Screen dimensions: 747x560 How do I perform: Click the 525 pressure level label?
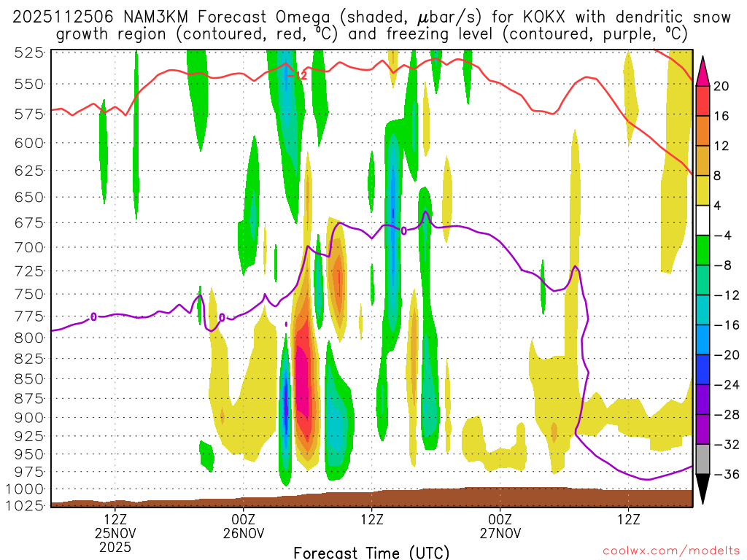click(x=29, y=52)
